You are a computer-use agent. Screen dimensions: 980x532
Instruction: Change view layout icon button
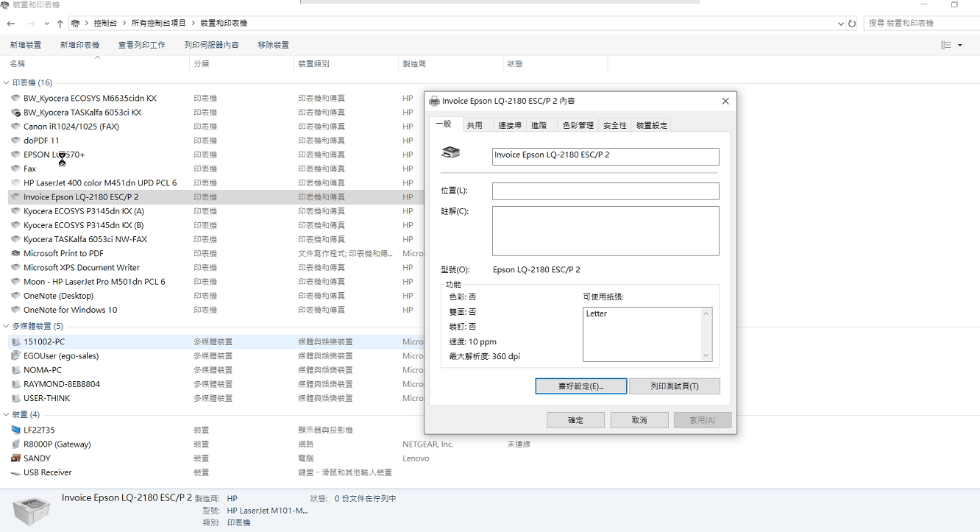946,46
